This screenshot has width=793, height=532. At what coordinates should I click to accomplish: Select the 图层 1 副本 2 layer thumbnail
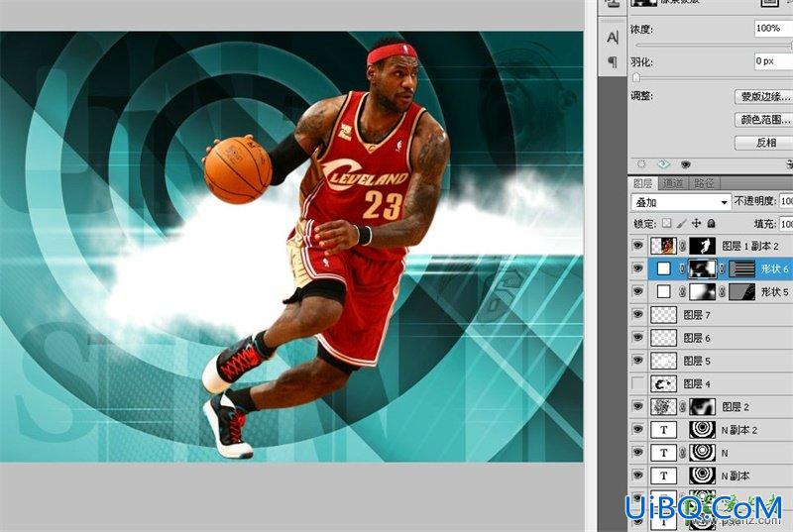tap(663, 246)
